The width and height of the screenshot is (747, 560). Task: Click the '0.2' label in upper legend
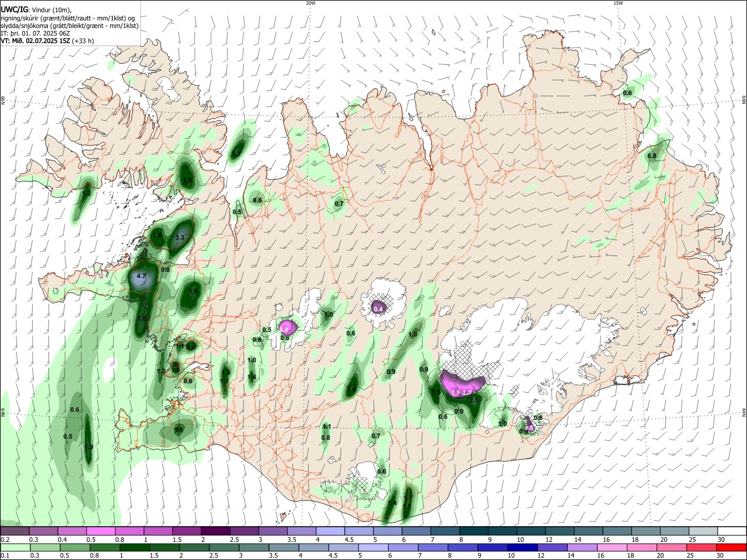pyautogui.click(x=5, y=540)
